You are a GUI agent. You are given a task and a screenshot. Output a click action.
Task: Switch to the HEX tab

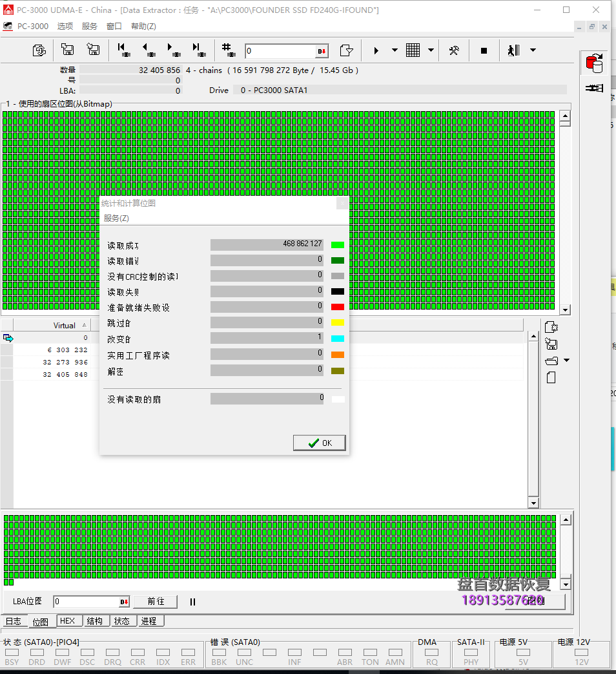pyautogui.click(x=68, y=620)
